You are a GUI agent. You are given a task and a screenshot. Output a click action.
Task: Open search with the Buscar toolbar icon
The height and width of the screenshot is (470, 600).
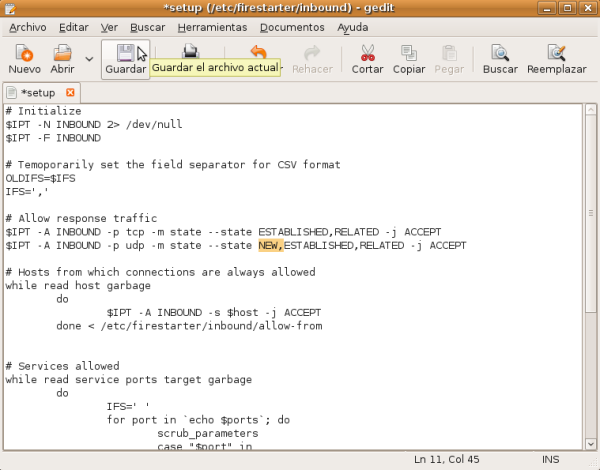click(x=500, y=53)
